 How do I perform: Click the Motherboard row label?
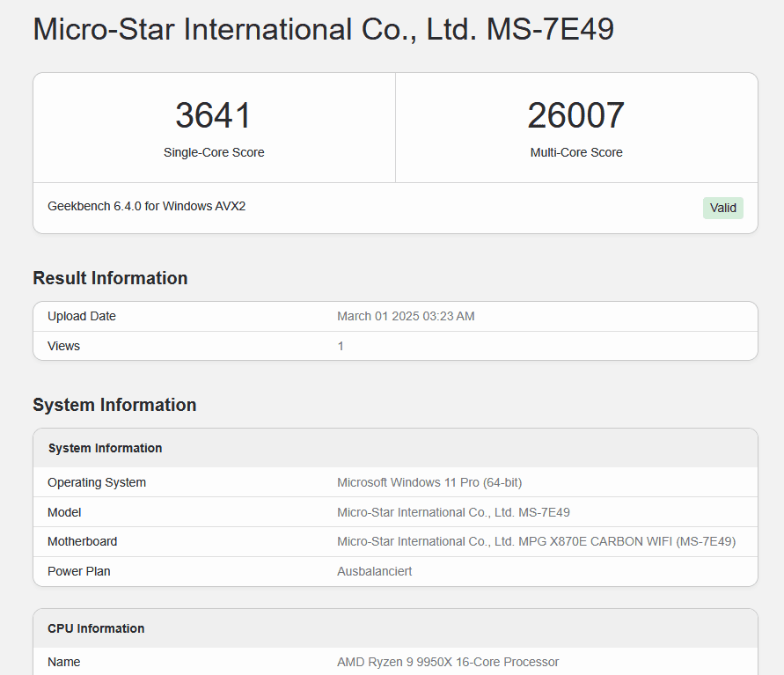82,541
